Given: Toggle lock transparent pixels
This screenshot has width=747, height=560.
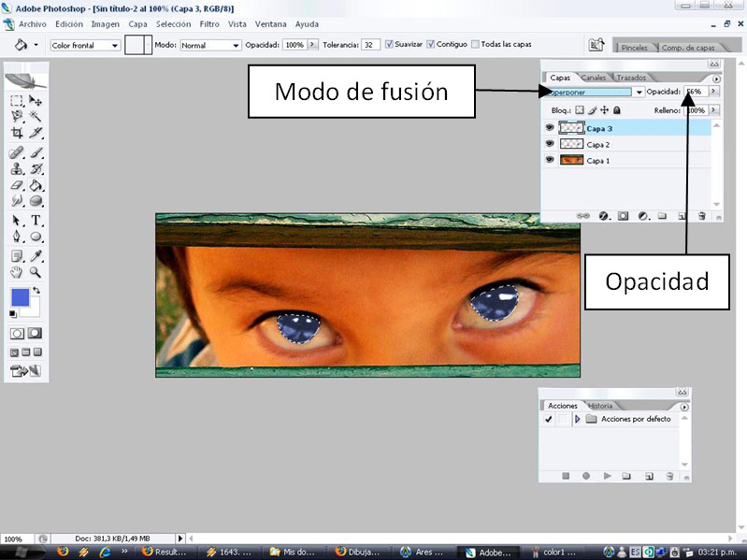Looking at the screenshot, I should tap(580, 110).
